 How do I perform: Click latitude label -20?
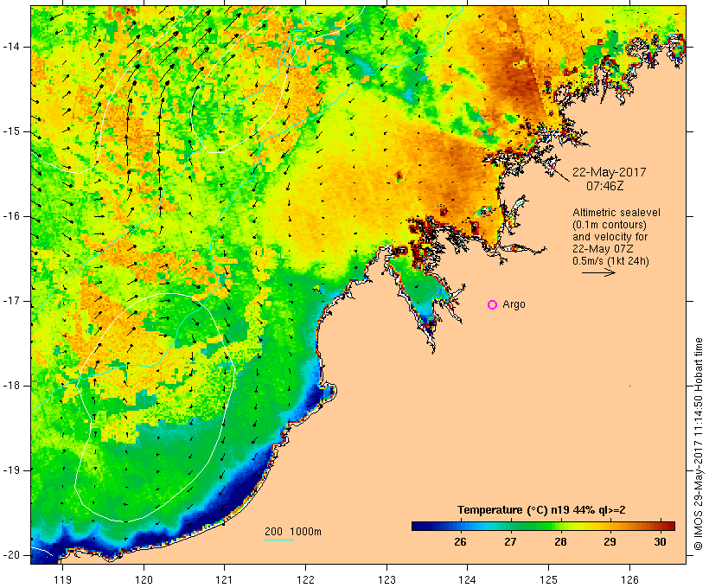pyautogui.click(x=10, y=555)
